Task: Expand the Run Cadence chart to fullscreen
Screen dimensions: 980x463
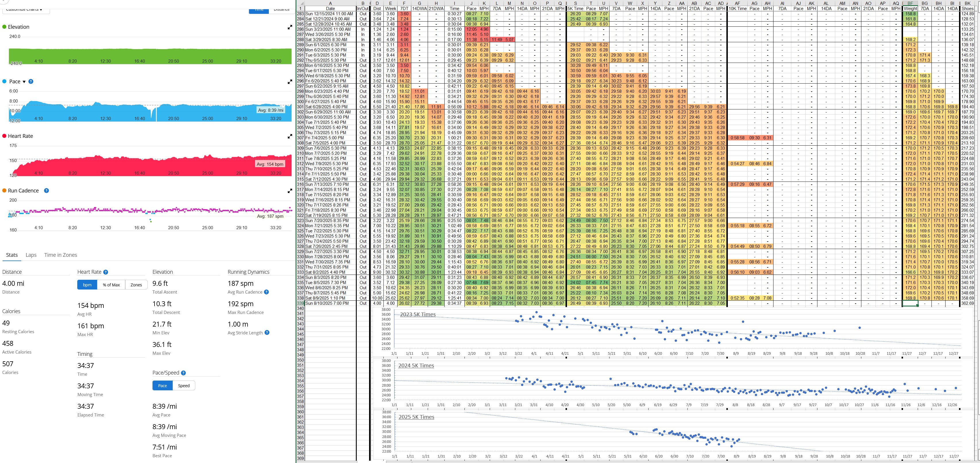Action: click(290, 191)
